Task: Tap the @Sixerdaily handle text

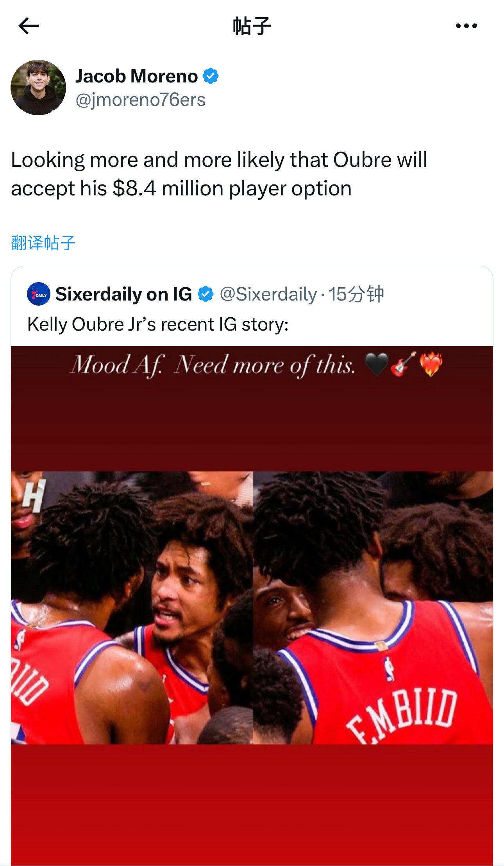Action: pyautogui.click(x=268, y=294)
